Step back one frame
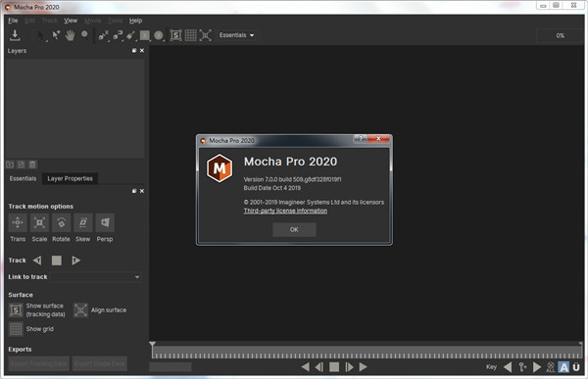Screen dimensions: 588x379 (319, 367)
